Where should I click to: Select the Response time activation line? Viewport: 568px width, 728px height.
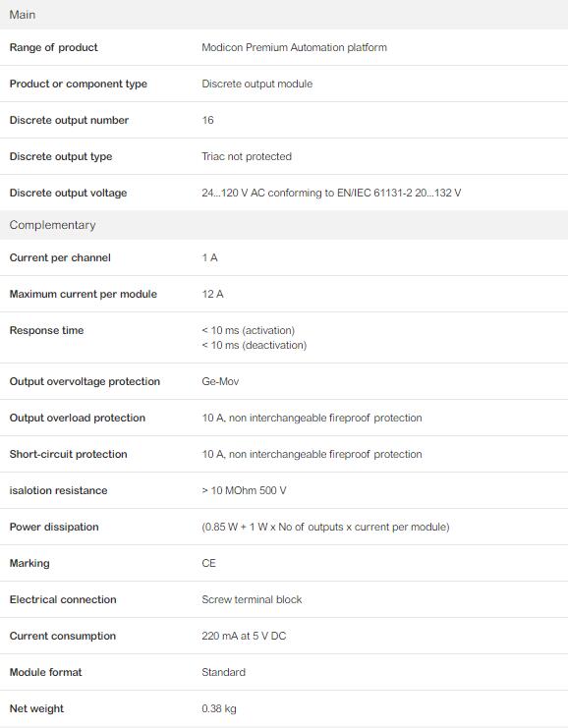(x=248, y=330)
